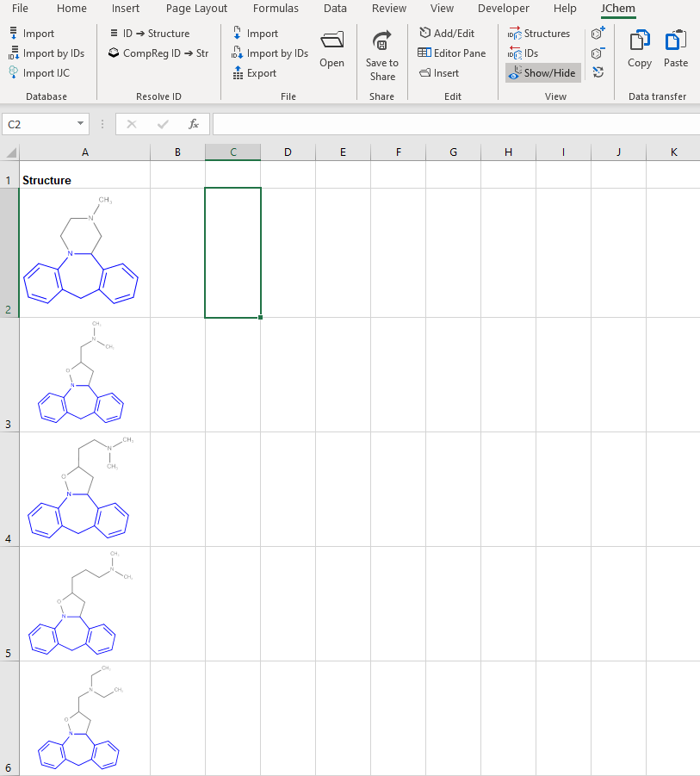
Task: Toggle the IDs view option
Action: pos(527,53)
